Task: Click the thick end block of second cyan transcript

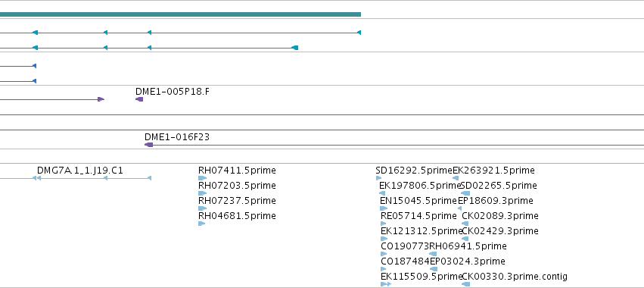Action: [x=295, y=48]
